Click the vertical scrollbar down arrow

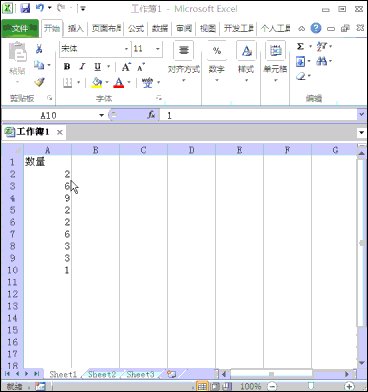tap(361, 362)
